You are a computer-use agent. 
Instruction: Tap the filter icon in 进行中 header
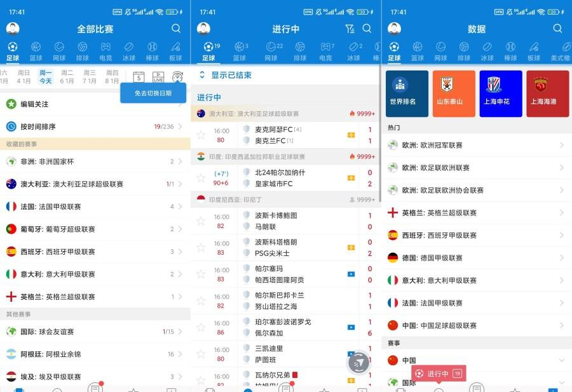pyautogui.click(x=350, y=29)
